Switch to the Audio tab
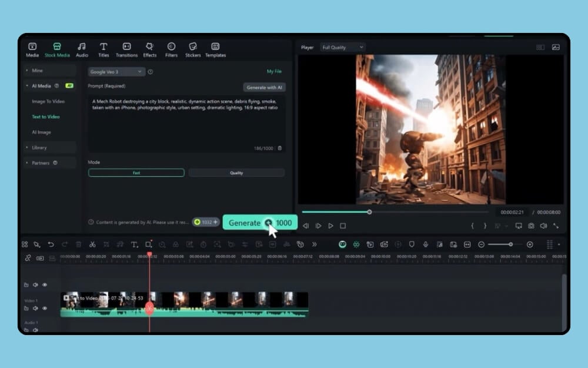 click(82, 49)
